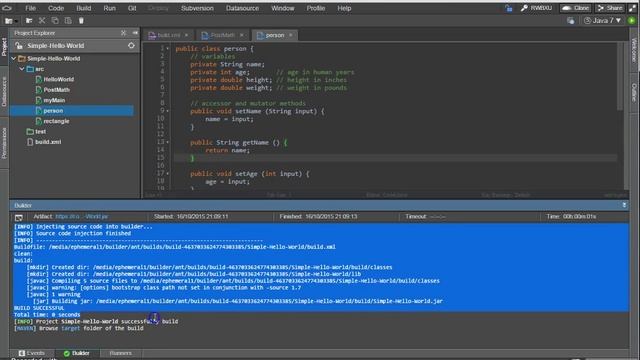This screenshot has width=640, height=360.
Task: Click the refresh circle icon beside Simple-Hello-World
Action: point(131,46)
